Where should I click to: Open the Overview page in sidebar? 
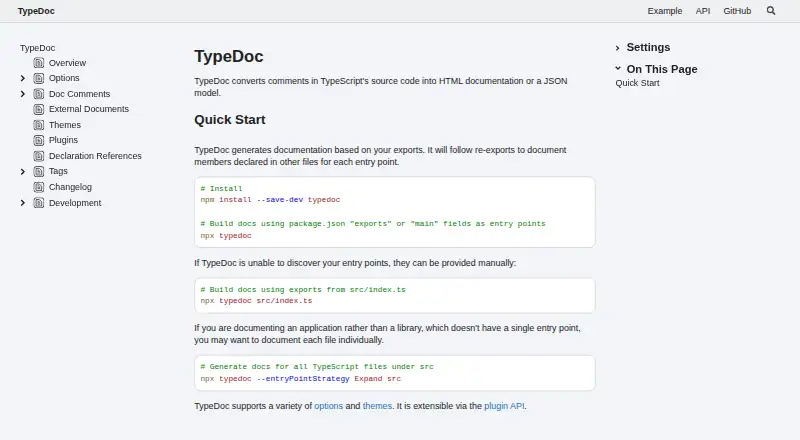(67, 63)
